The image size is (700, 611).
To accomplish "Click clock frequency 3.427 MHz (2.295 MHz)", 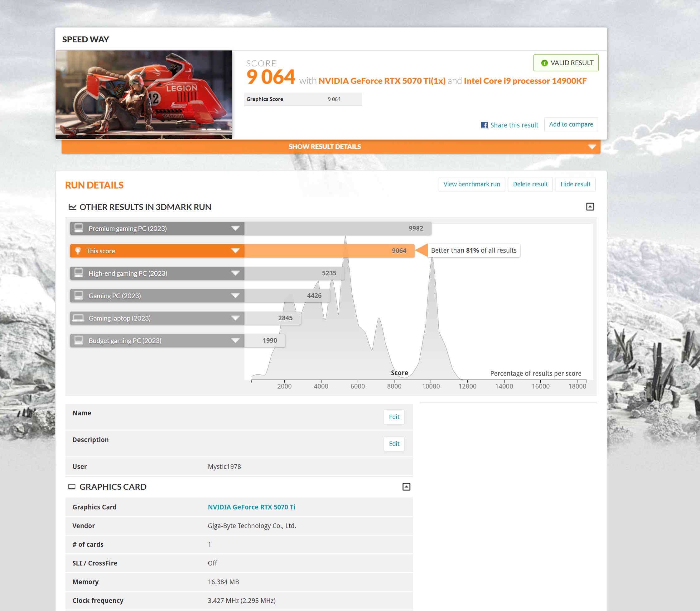I will click(242, 601).
